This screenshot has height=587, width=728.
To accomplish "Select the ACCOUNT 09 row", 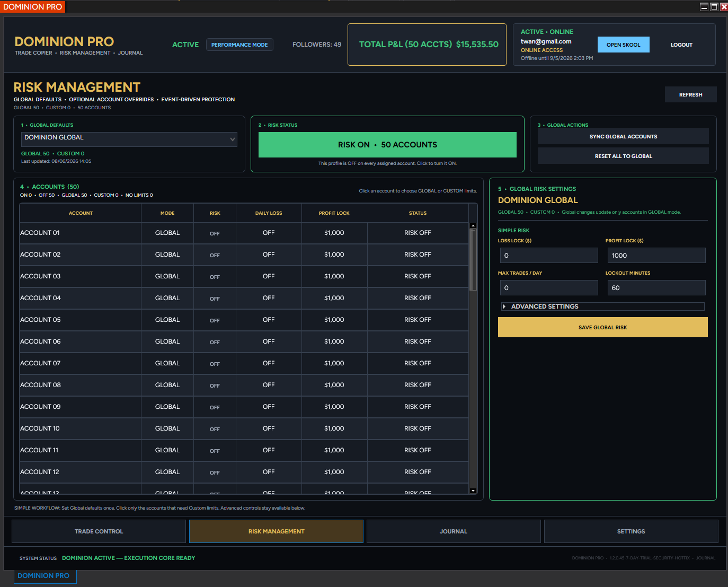I will click(244, 407).
